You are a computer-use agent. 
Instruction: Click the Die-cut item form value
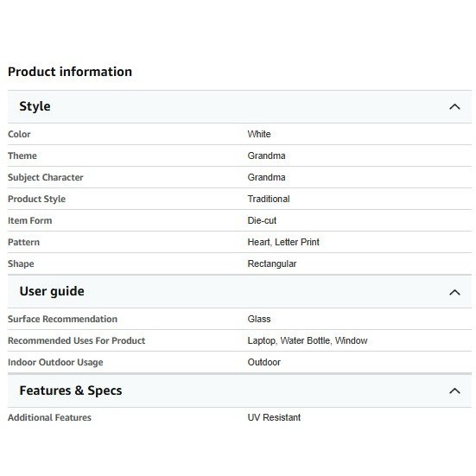click(262, 220)
